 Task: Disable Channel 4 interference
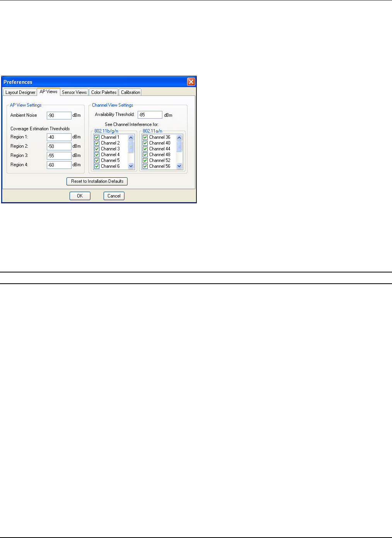(x=97, y=155)
